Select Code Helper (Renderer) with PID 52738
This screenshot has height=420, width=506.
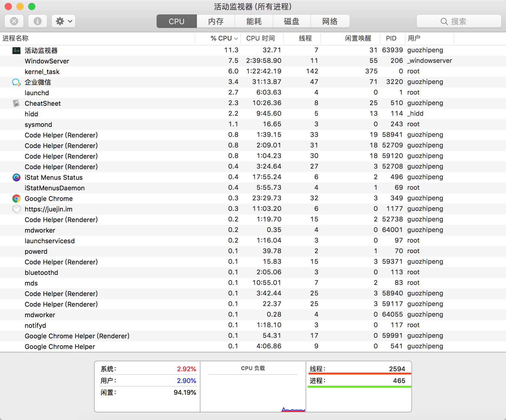pyautogui.click(x=253, y=220)
